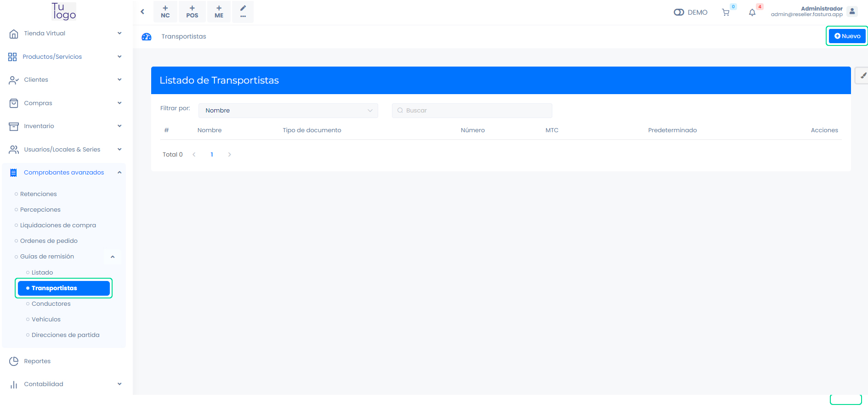
Task: Open the Filtrar por Nombre dropdown
Action: coord(288,111)
